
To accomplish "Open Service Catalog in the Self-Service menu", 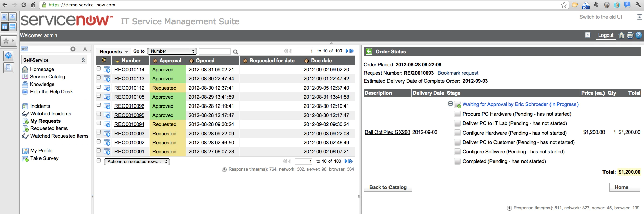I will (x=48, y=77).
